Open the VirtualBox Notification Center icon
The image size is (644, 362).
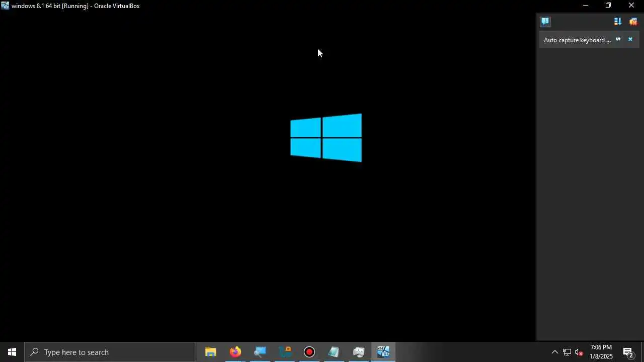[x=545, y=21]
